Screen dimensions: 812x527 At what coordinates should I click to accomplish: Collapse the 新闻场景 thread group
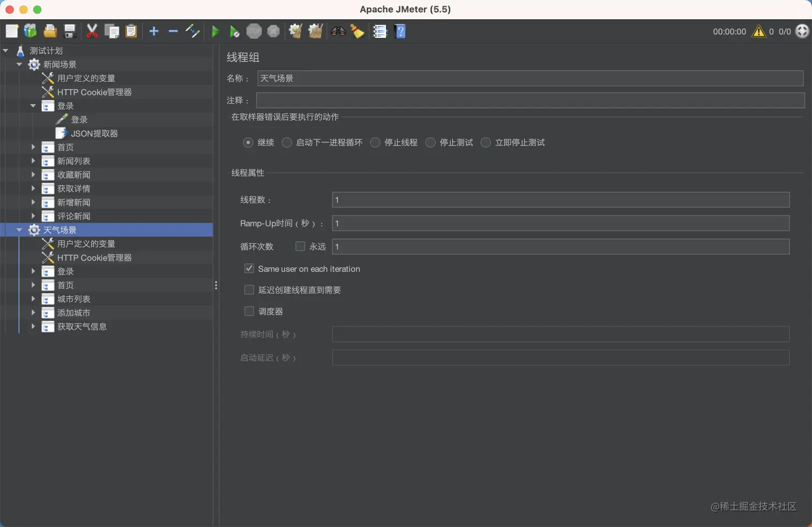click(x=19, y=64)
